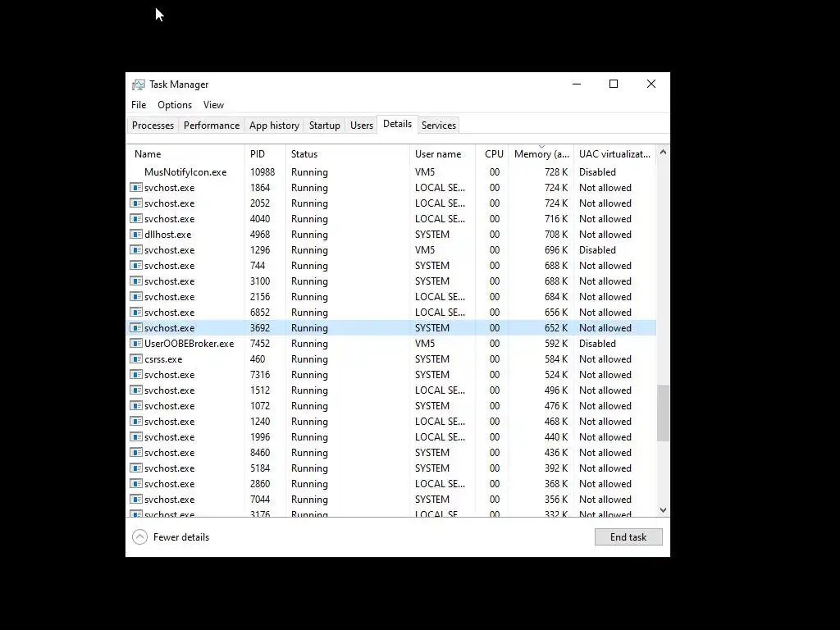Image resolution: width=840 pixels, height=630 pixels.
Task: Click Disabled in the MusNotifyIcon.exe row
Action: click(x=597, y=172)
